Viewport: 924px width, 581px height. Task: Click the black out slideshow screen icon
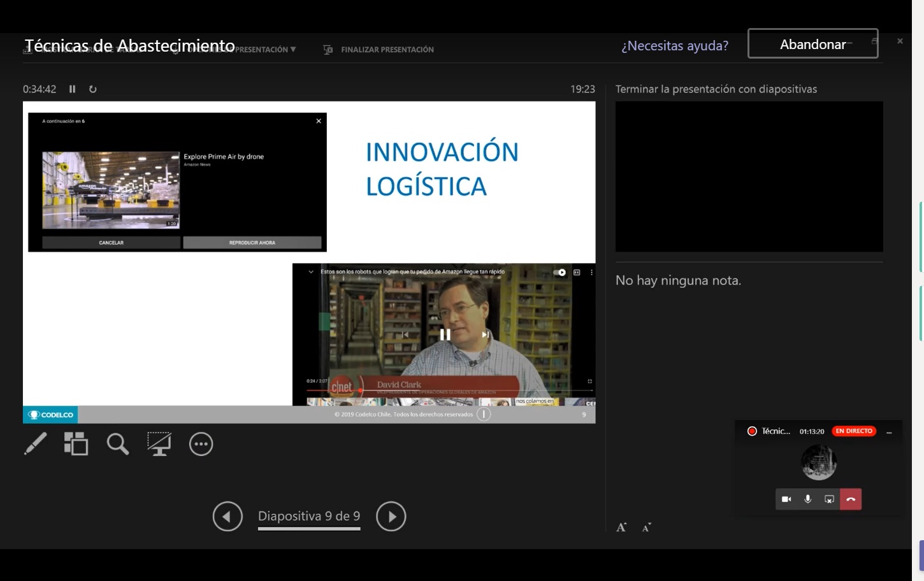tap(159, 444)
